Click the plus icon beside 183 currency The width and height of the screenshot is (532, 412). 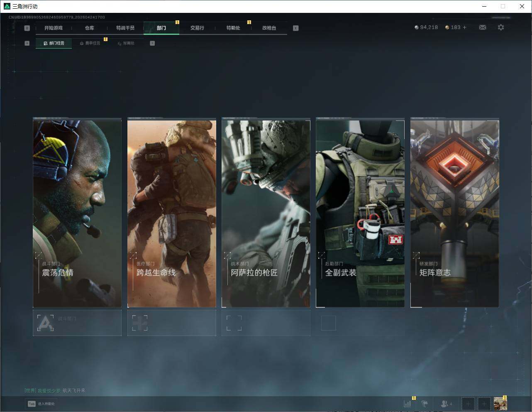point(464,27)
